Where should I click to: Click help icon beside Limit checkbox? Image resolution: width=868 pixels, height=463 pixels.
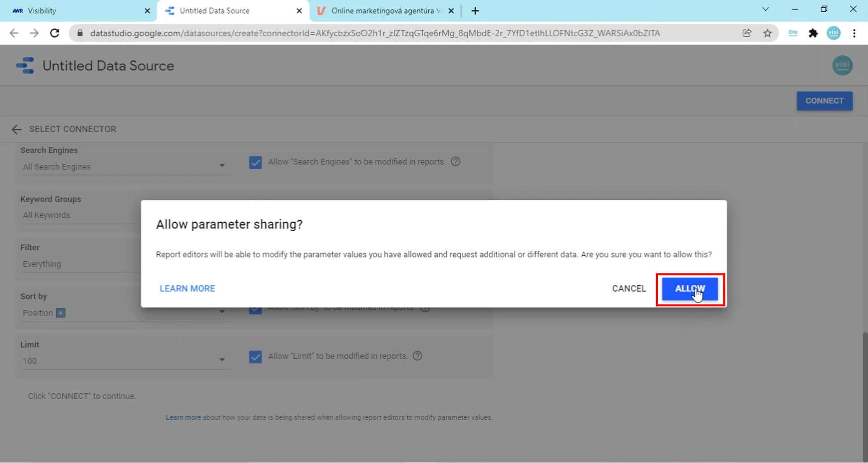[418, 356]
